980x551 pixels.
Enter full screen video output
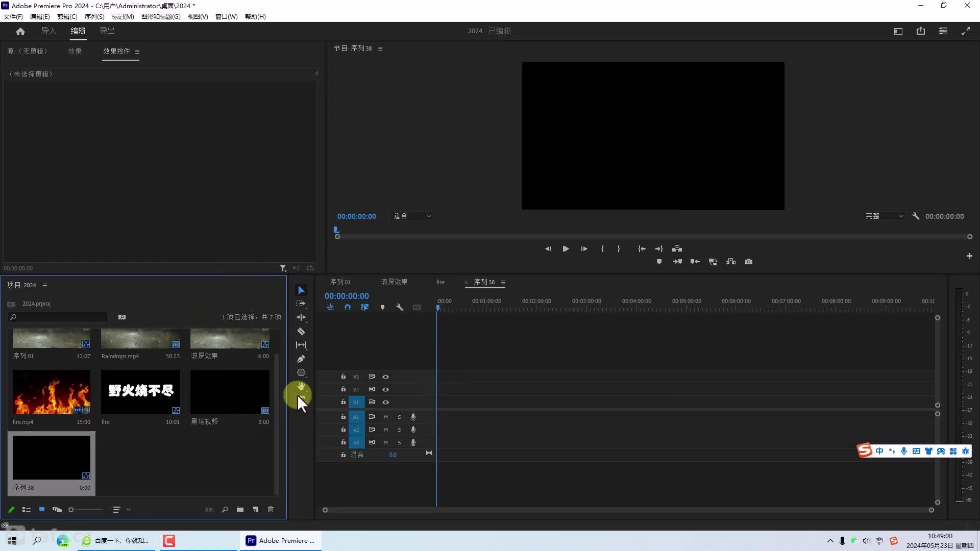[966, 31]
